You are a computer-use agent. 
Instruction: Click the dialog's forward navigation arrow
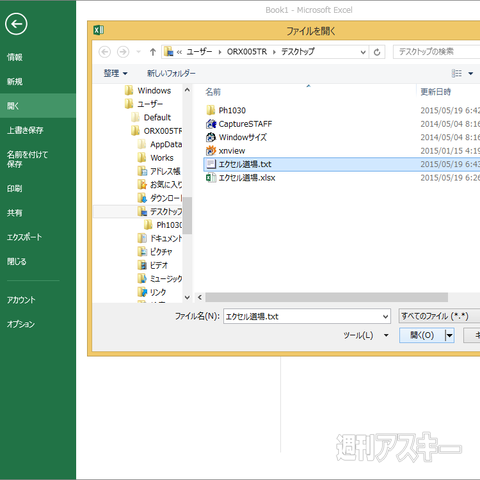click(x=123, y=52)
